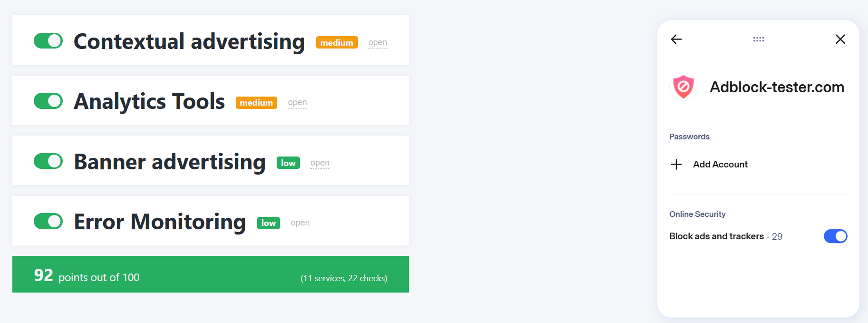Switch off Banner advertising

pos(48,161)
